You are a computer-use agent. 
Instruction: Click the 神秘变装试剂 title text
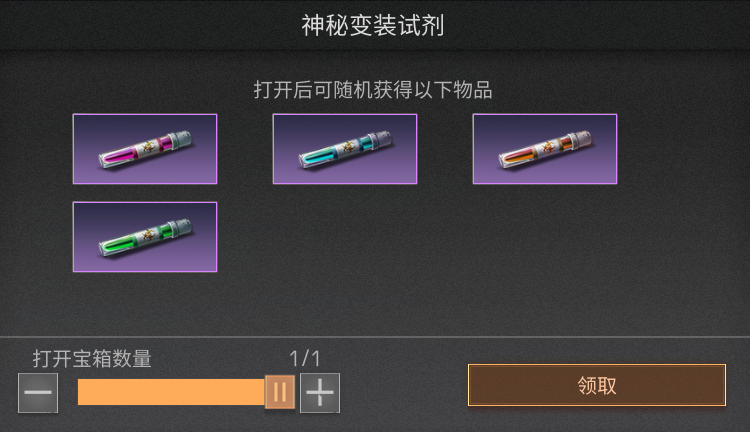373,25
